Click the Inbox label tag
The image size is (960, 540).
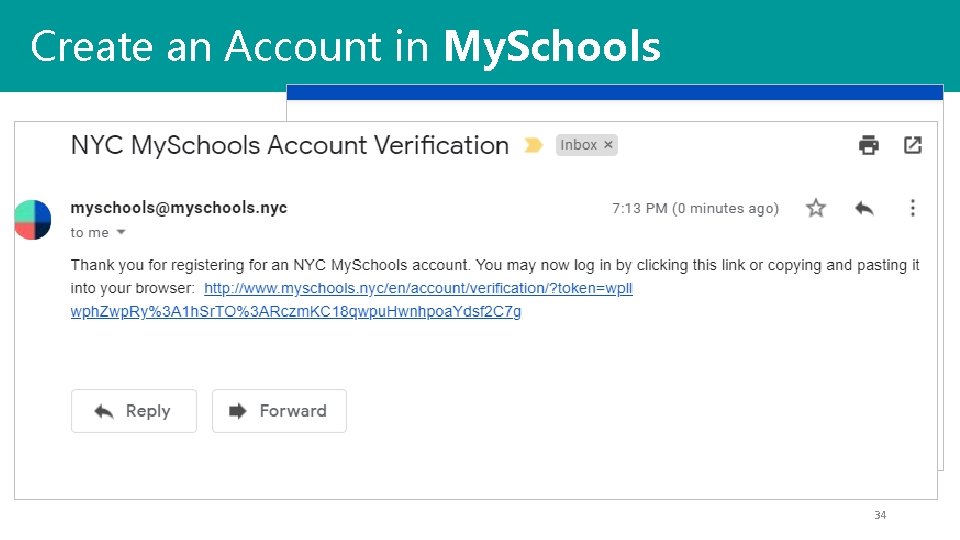[x=578, y=145]
